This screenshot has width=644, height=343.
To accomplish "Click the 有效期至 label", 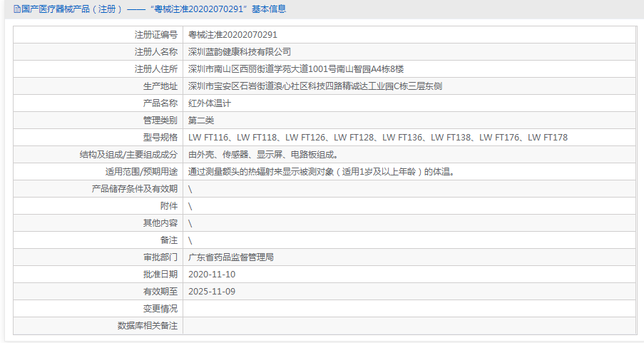I will point(160,292).
